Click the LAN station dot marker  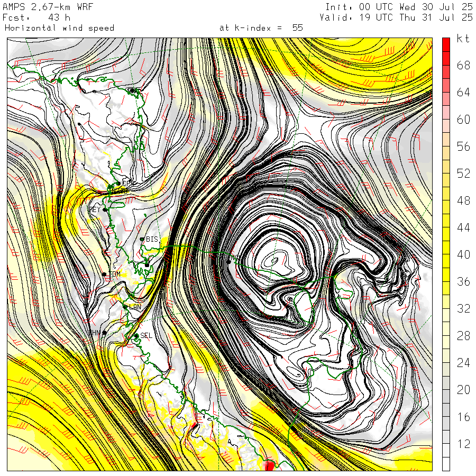125,307
